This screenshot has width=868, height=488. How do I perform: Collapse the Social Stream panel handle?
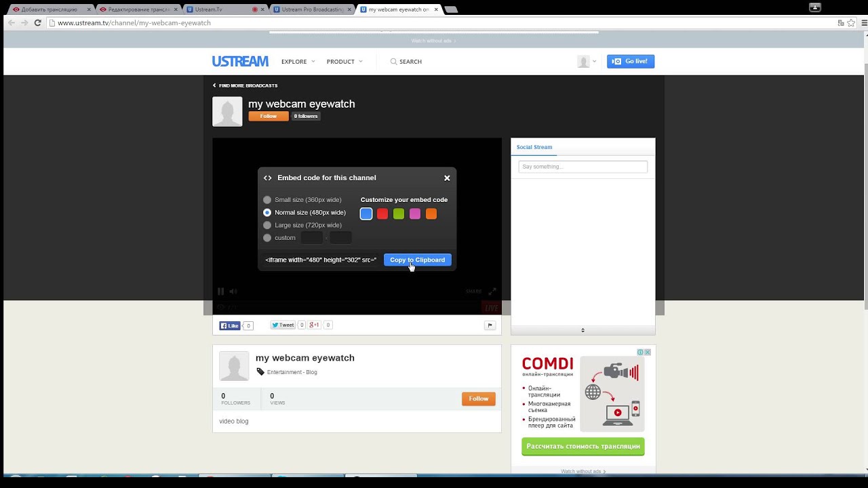pyautogui.click(x=583, y=330)
